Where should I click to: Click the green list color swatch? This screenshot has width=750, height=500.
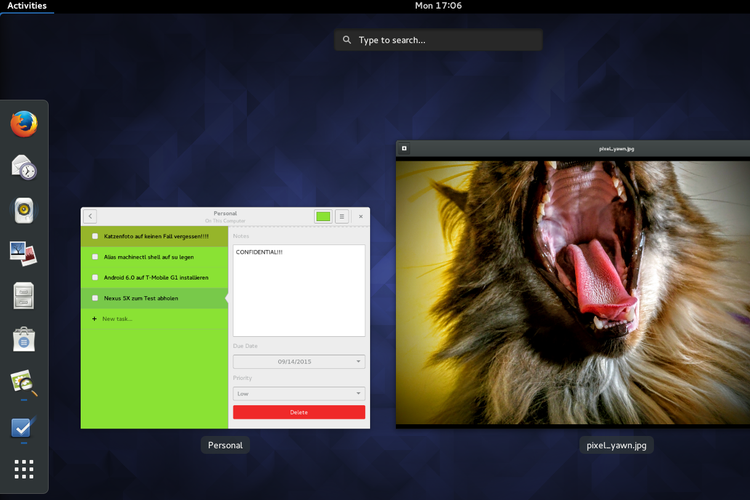[323, 216]
